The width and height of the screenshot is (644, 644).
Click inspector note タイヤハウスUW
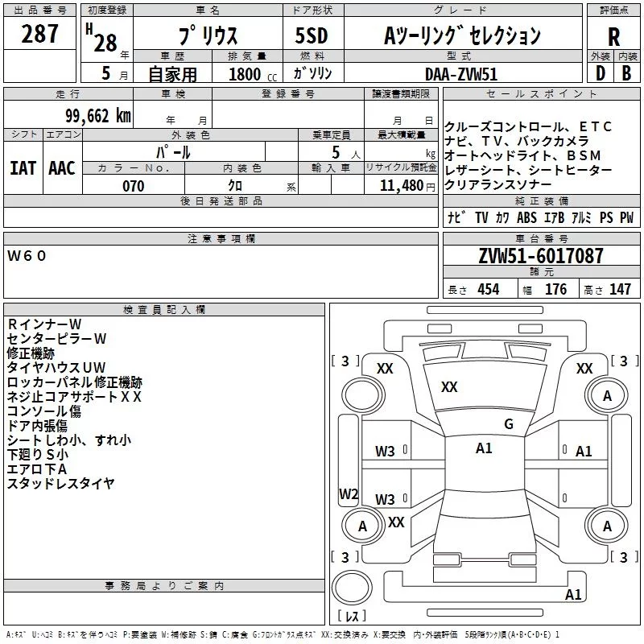click(56, 367)
